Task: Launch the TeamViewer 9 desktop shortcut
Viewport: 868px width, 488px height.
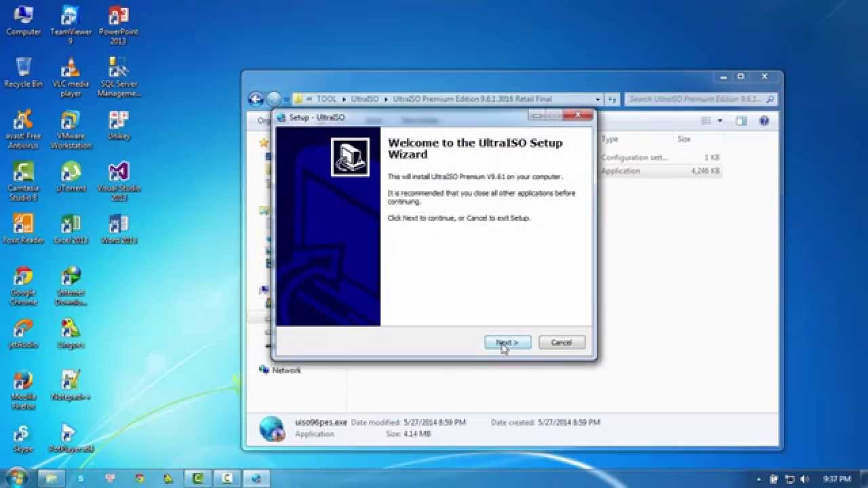Action: 71,24
